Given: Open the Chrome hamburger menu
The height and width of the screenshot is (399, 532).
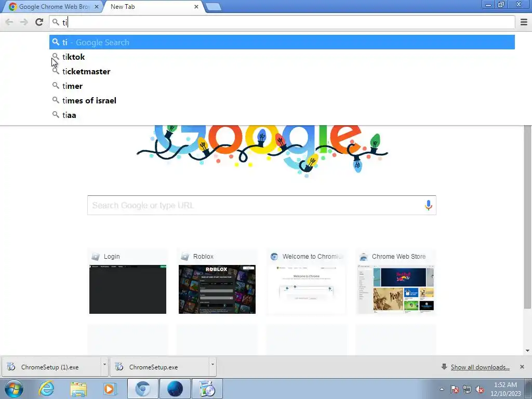Looking at the screenshot, I should click(524, 22).
